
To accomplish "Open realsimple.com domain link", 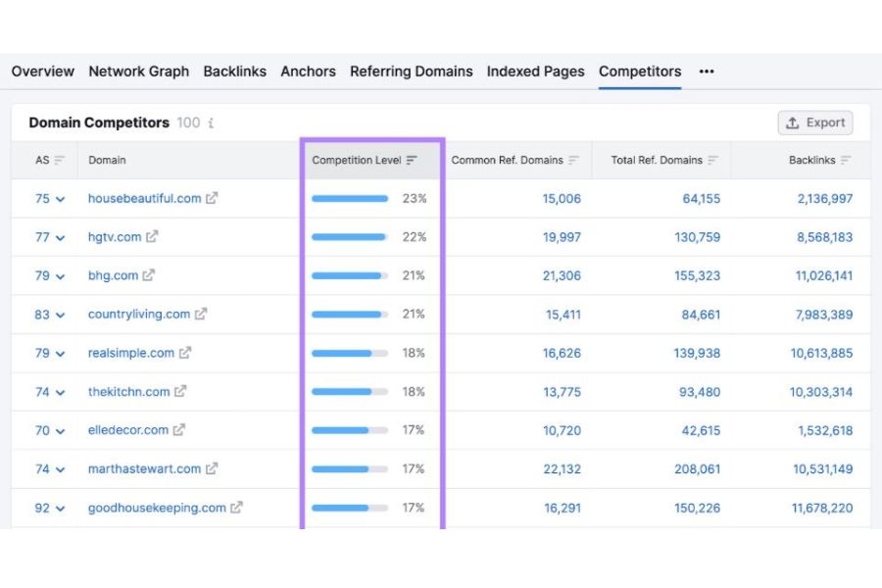I will coord(131,353).
